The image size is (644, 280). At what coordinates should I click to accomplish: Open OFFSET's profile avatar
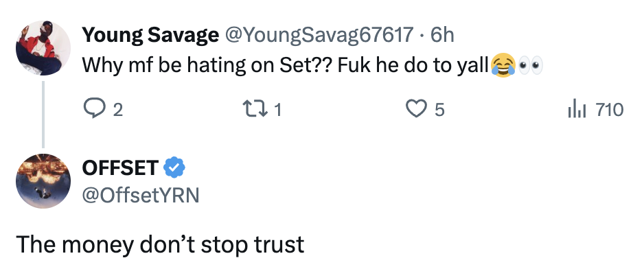pyautogui.click(x=43, y=180)
